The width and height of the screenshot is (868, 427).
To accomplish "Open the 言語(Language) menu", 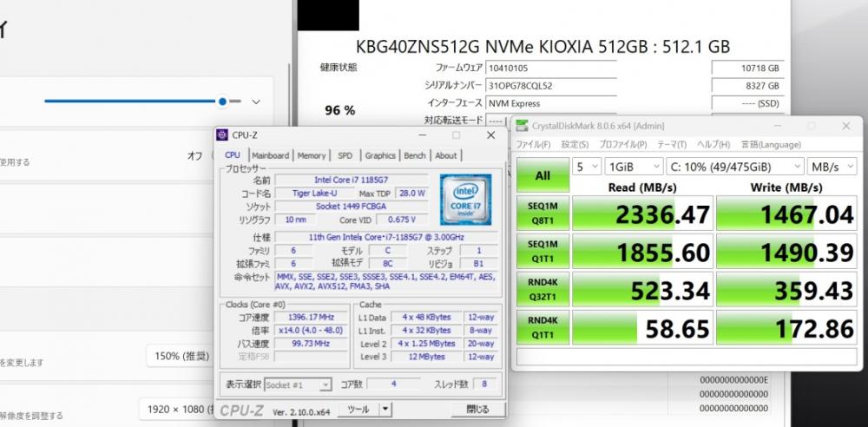I will click(771, 145).
